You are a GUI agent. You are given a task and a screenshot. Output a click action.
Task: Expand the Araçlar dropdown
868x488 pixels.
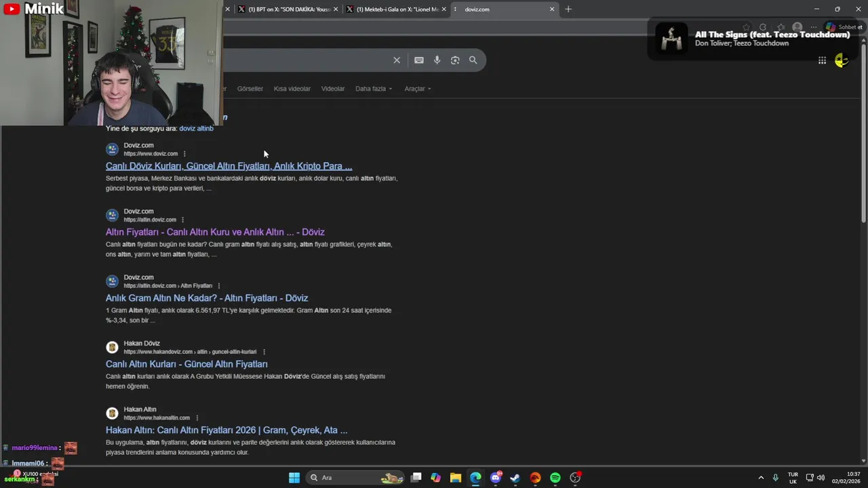[418, 89]
